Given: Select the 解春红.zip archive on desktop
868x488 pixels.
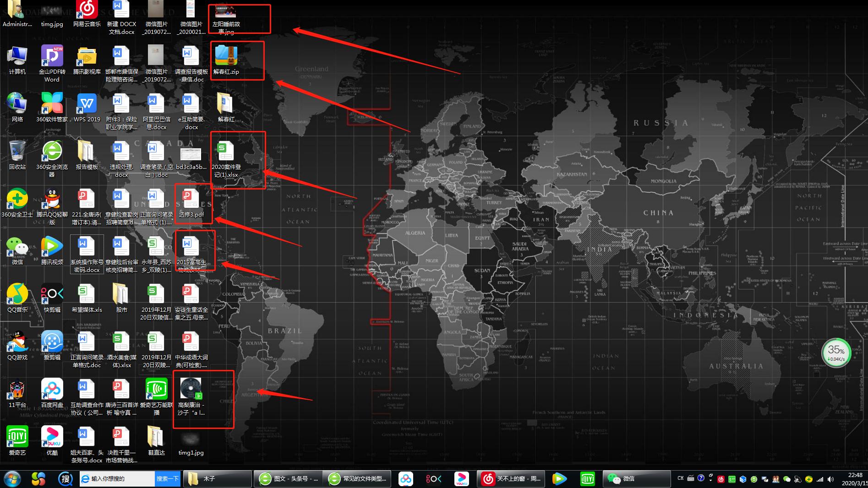Looking at the screenshot, I should point(226,56).
